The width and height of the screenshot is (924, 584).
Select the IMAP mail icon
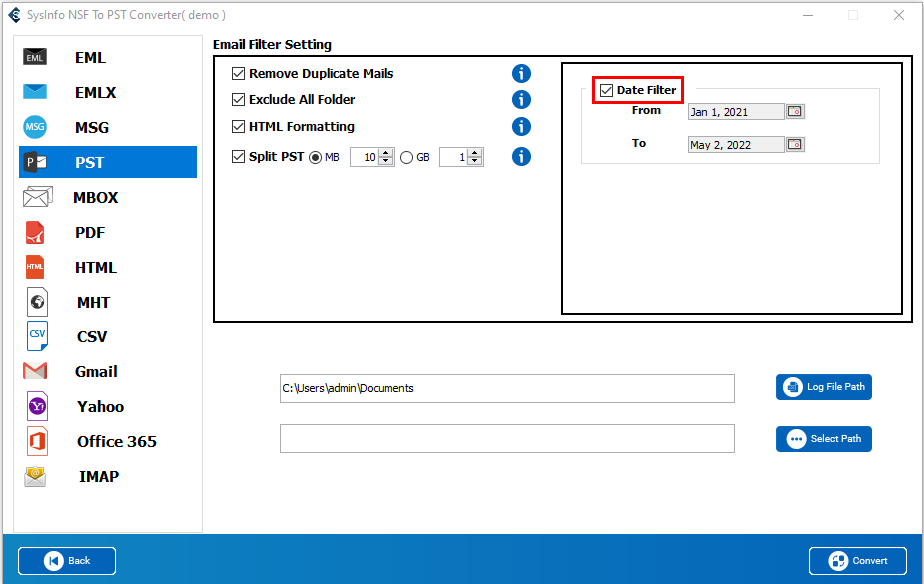pos(35,476)
